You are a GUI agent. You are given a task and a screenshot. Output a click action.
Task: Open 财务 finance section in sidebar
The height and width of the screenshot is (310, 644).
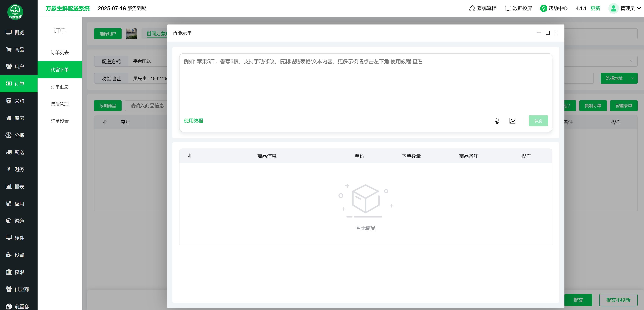(x=15, y=169)
